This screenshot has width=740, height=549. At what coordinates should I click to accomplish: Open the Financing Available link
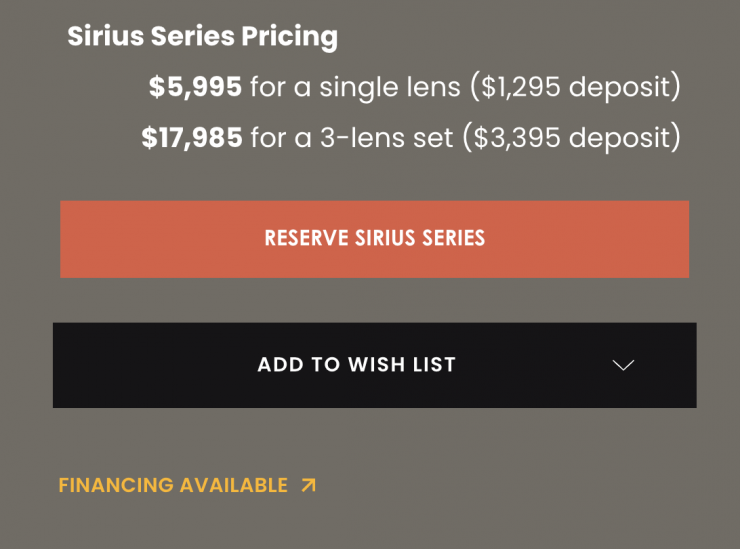click(173, 485)
